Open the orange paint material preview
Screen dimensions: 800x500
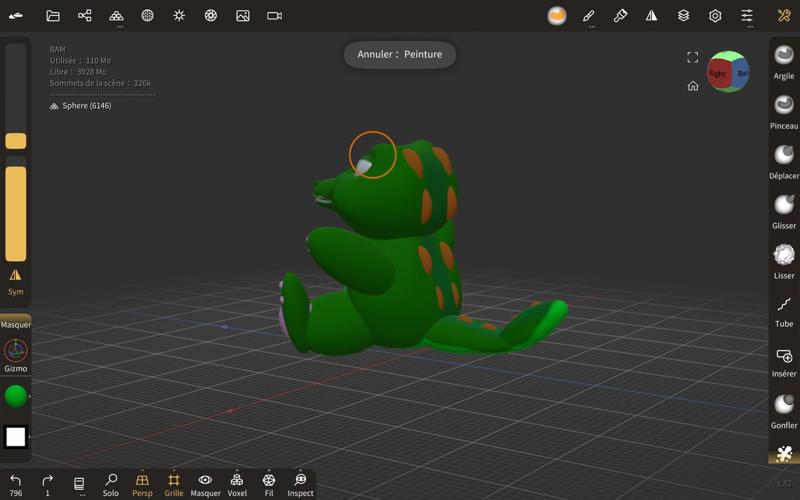[557, 16]
